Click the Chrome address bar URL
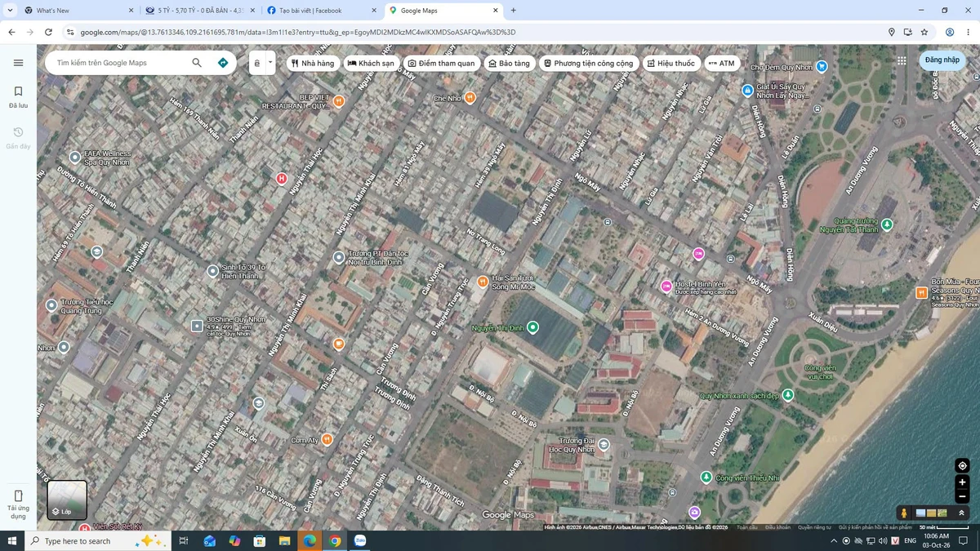Image resolution: width=980 pixels, height=551 pixels. click(298, 32)
